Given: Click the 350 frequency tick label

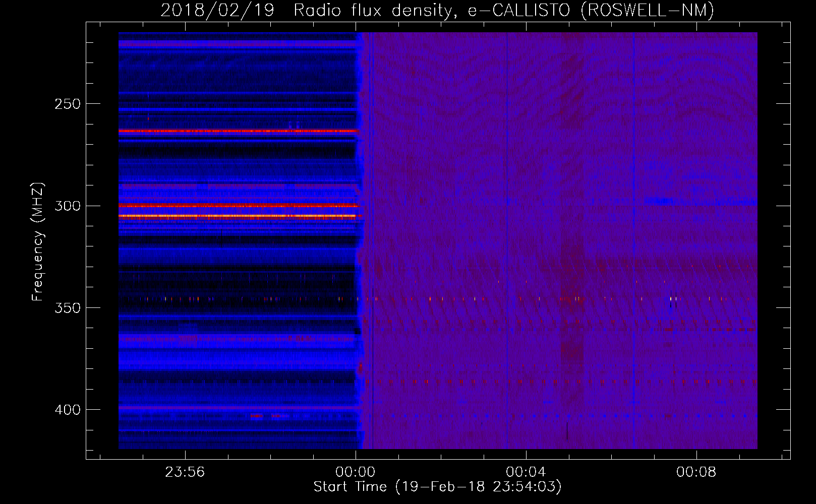Looking at the screenshot, I should click(x=68, y=308).
